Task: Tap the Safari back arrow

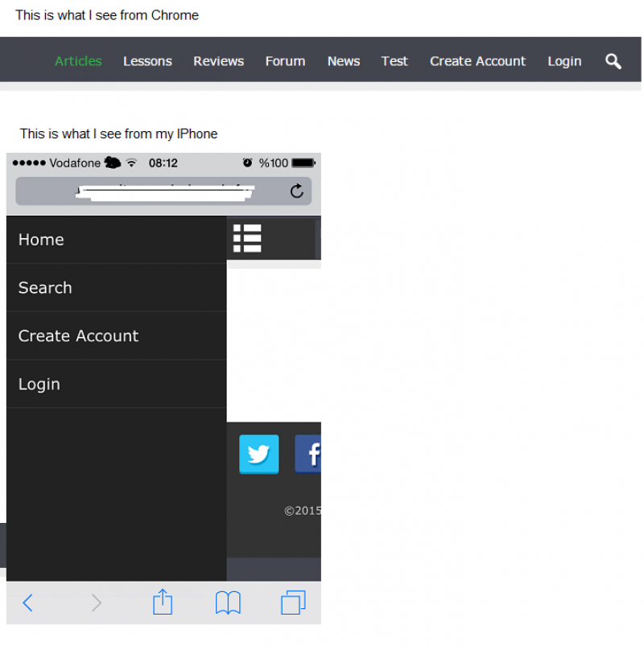Action: click(x=27, y=603)
